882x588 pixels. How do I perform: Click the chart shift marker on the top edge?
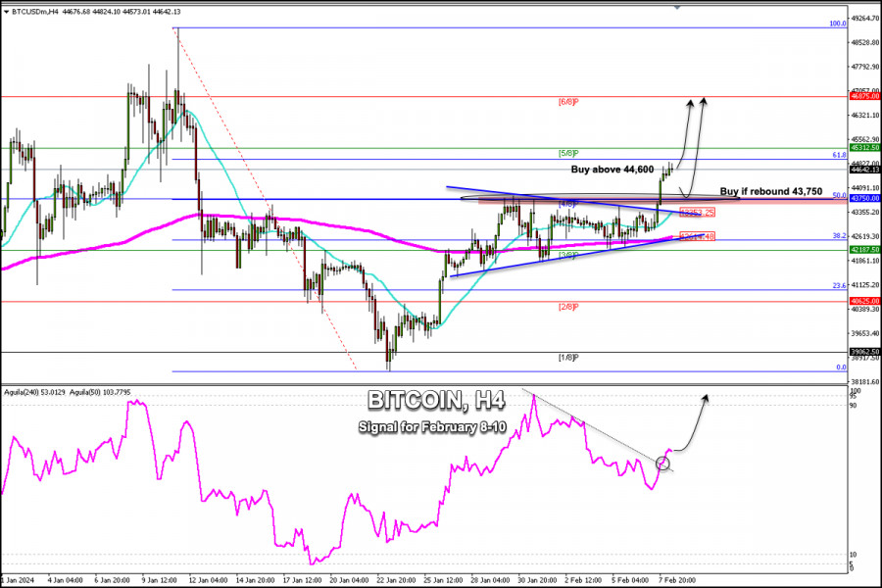(x=677, y=7)
